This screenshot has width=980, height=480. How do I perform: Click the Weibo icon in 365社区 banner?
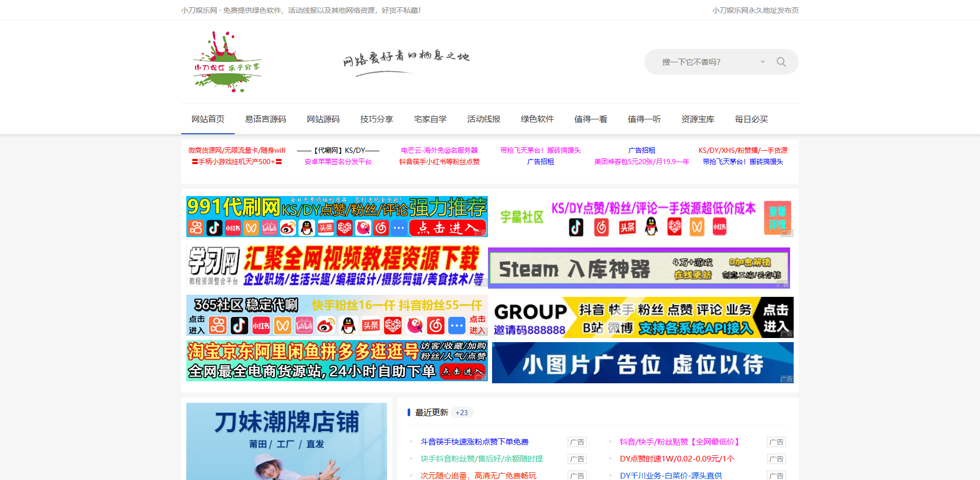click(x=326, y=325)
